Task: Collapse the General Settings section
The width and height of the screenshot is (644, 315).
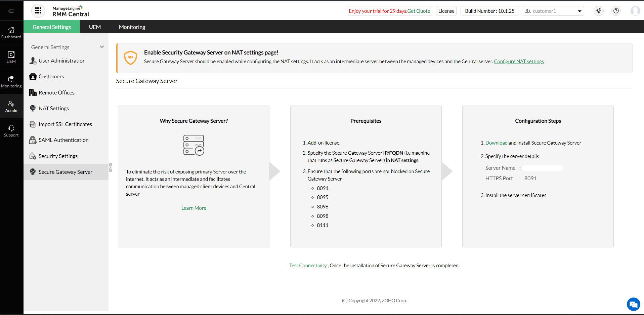Action: point(102,47)
